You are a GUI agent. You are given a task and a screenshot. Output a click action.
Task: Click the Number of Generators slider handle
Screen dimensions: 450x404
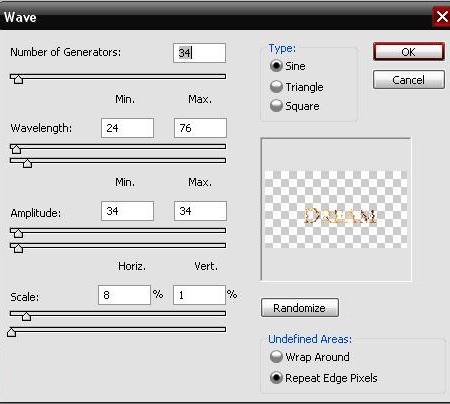click(18, 79)
